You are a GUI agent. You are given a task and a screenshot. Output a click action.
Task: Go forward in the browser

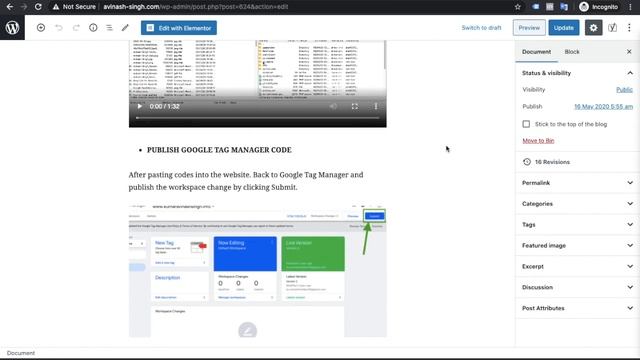click(x=24, y=7)
